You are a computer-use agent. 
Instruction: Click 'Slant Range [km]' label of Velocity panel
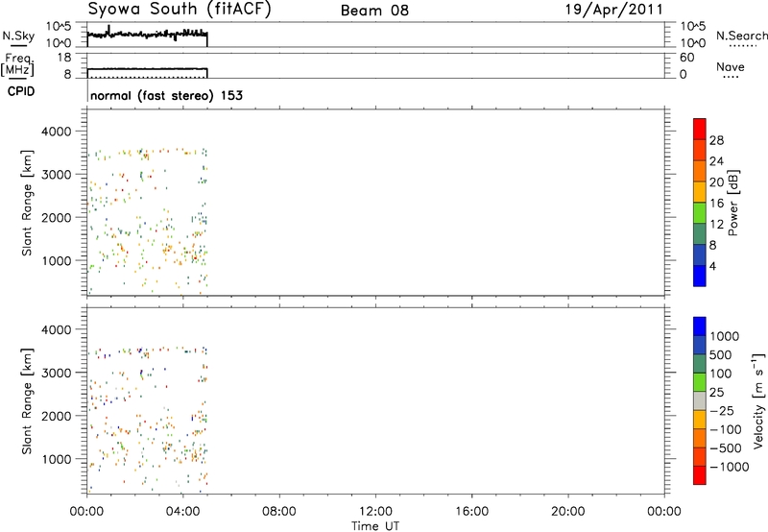tap(27, 400)
